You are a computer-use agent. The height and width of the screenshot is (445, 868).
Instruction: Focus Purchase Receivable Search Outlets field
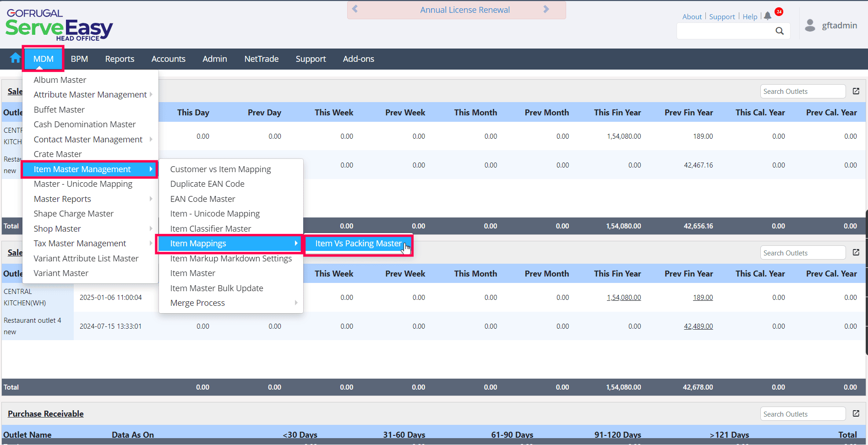(x=803, y=414)
